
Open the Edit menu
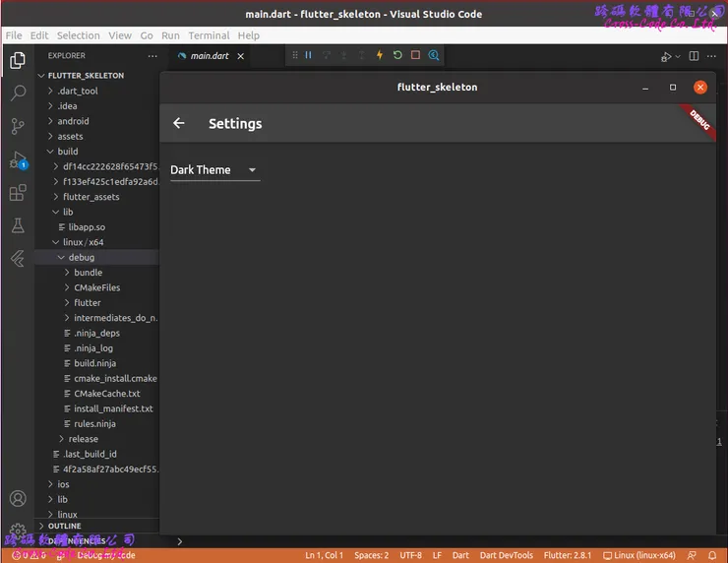tap(39, 35)
